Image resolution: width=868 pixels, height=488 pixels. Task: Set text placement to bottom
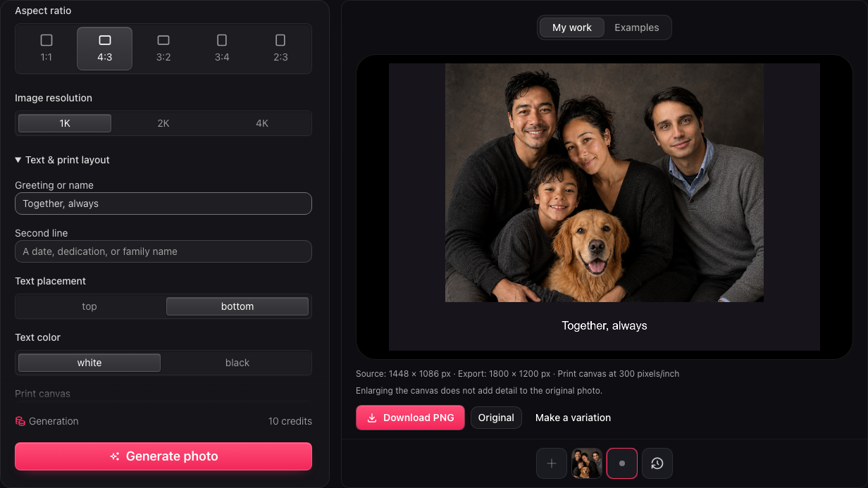237,306
